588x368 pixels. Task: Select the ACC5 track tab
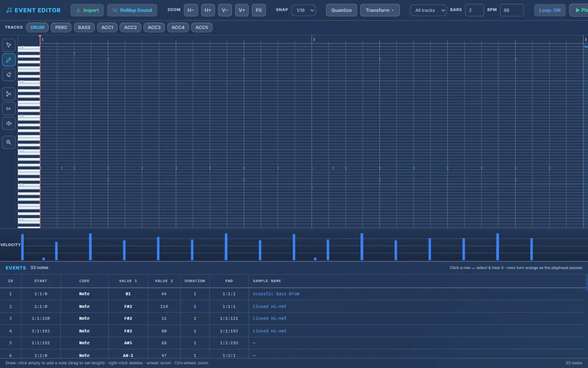coord(202,27)
